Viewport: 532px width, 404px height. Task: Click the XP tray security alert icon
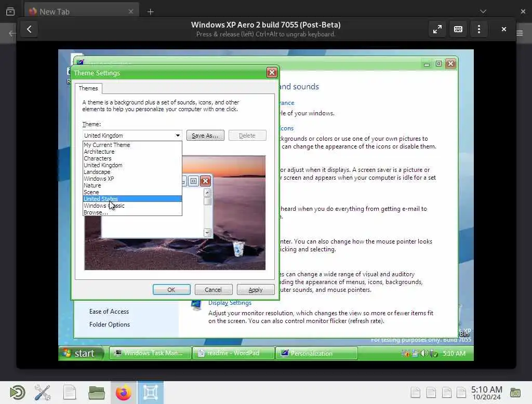[x=405, y=354]
